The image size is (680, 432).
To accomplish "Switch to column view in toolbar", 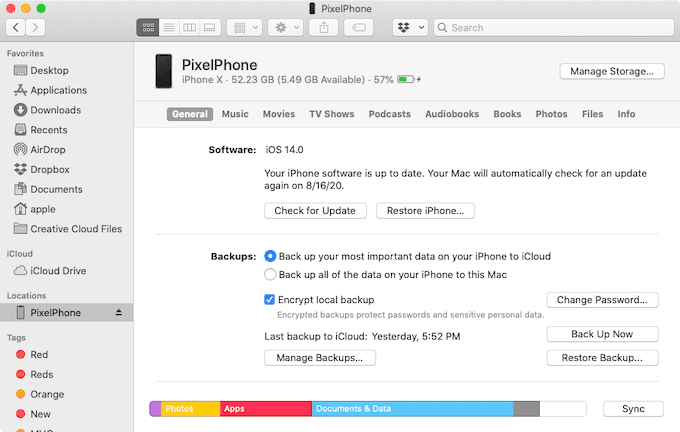I will pos(190,28).
